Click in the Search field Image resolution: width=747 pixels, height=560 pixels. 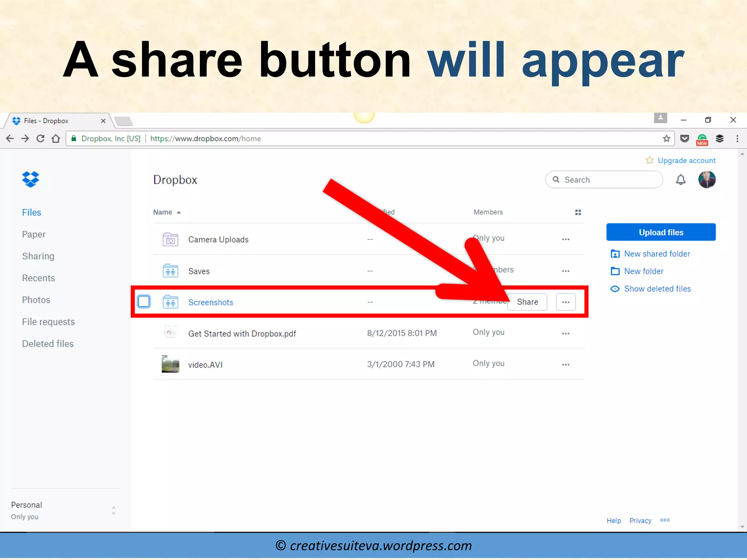[604, 180]
